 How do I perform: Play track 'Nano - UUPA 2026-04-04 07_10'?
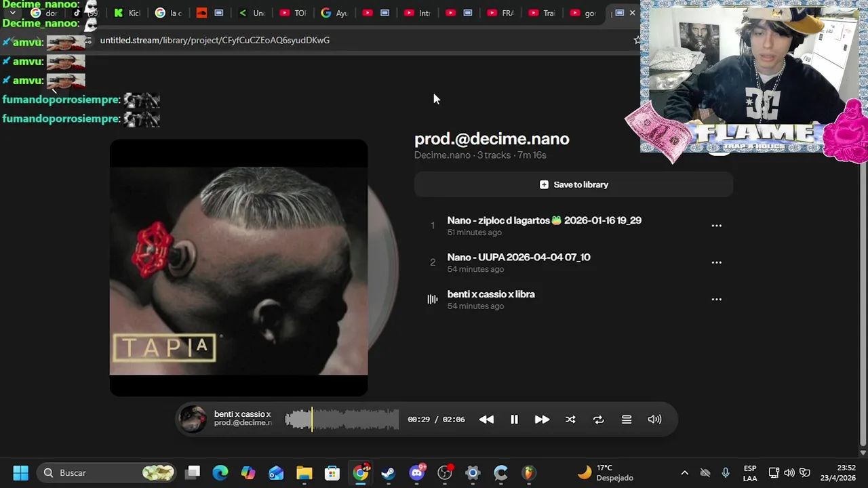519,257
